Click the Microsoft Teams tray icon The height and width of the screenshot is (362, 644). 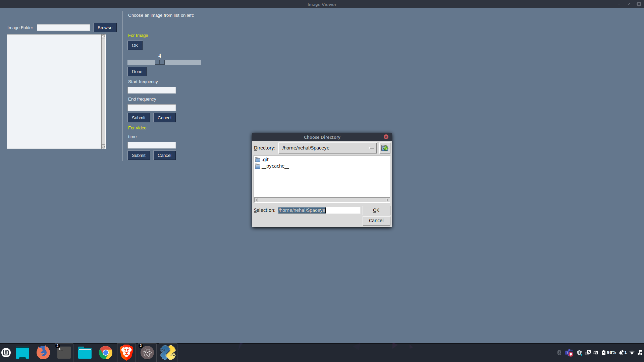click(569, 353)
